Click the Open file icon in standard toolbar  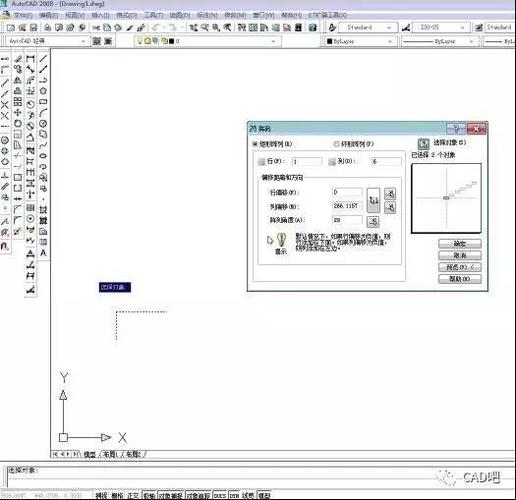click(22, 28)
